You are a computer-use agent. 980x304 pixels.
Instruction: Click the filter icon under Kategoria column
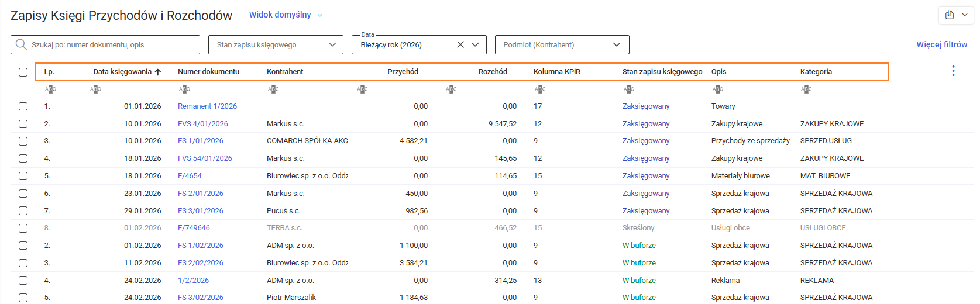point(806,89)
